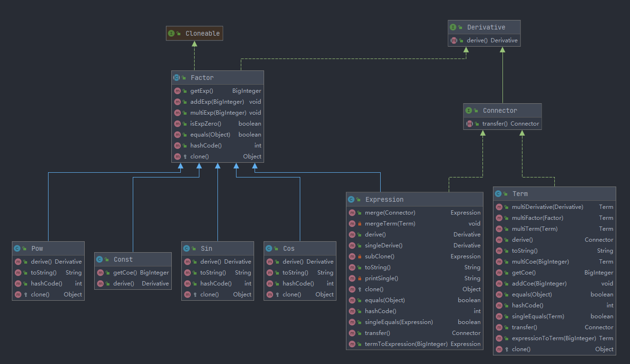The width and height of the screenshot is (630, 364).
Task: Click "singleDerive()" in the Expression class
Action: click(x=384, y=246)
